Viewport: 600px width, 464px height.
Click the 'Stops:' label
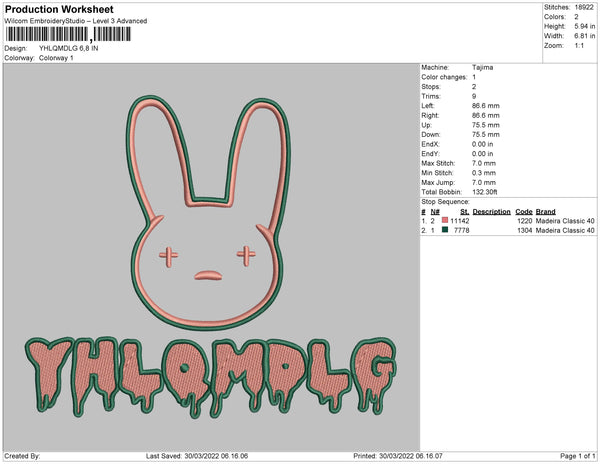pos(431,87)
